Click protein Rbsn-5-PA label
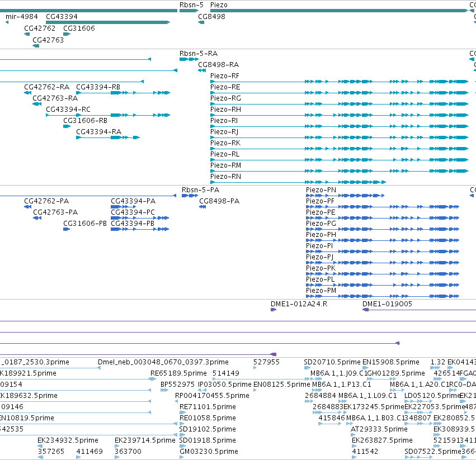Image resolution: width=476 pixels, height=460 pixels. coord(200,190)
